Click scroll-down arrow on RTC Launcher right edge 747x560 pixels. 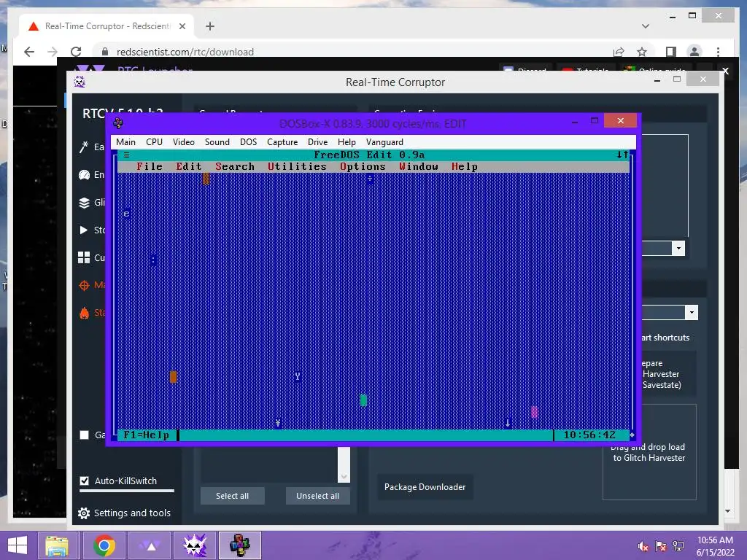[x=727, y=511]
